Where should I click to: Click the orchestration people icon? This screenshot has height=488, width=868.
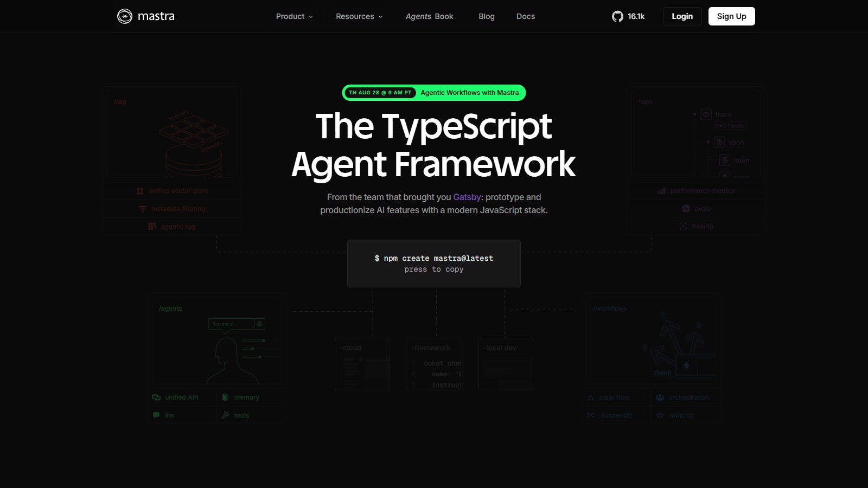pos(660,397)
